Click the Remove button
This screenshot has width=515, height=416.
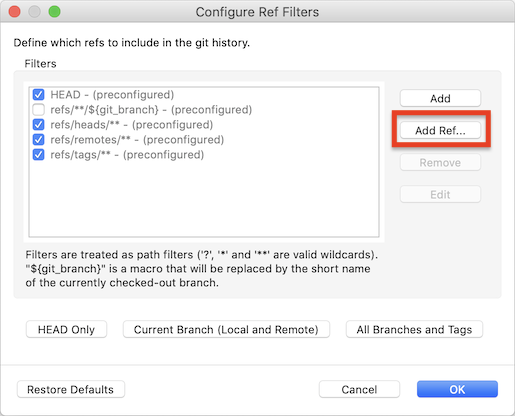pyautogui.click(x=440, y=162)
